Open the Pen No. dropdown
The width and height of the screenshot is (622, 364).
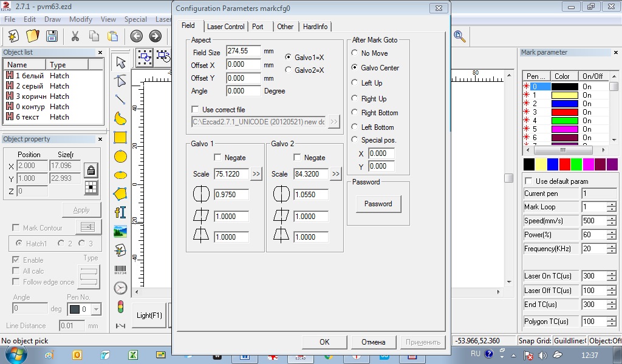[97, 309]
